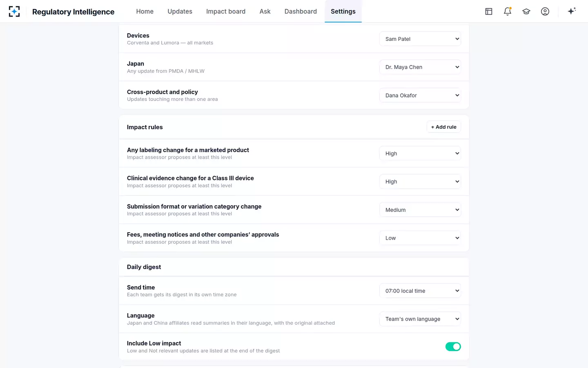The height and width of the screenshot is (368, 588).
Task: Switch to the Dashboard tab
Action: pos(301,11)
